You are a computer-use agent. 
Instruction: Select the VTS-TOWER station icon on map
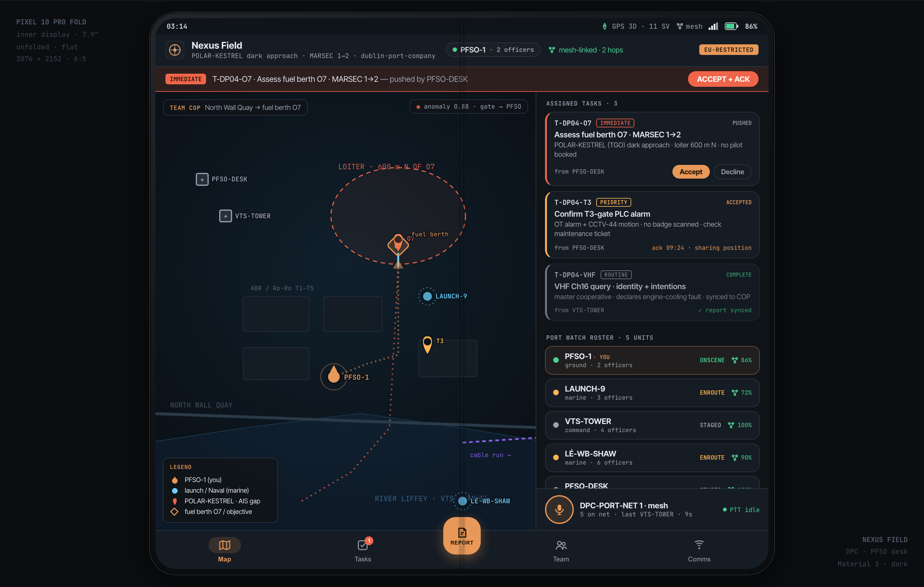(225, 216)
